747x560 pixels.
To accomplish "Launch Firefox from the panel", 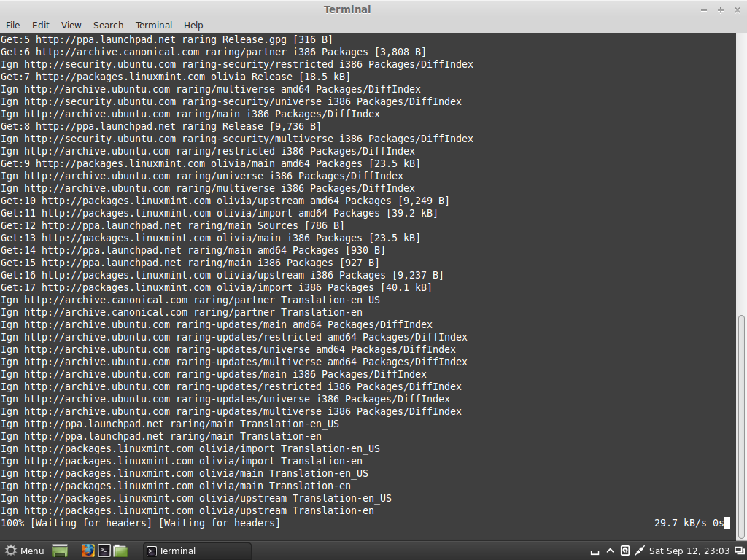I will point(88,551).
